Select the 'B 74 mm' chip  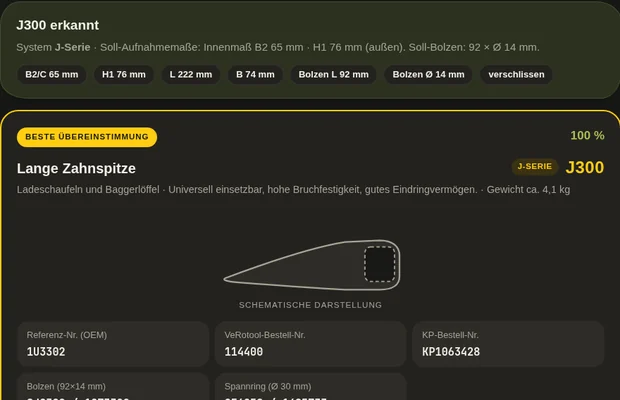coord(255,74)
